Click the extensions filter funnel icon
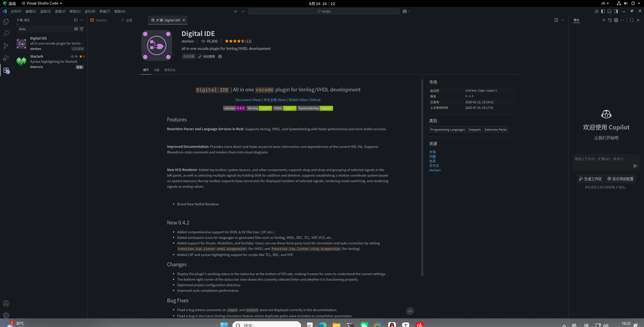The image size is (644, 327). [x=82, y=29]
